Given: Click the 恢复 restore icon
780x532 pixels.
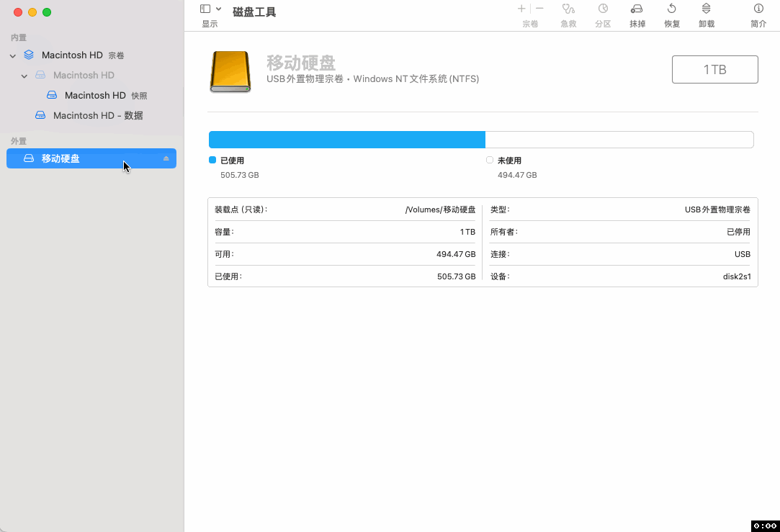Looking at the screenshot, I should [671, 9].
